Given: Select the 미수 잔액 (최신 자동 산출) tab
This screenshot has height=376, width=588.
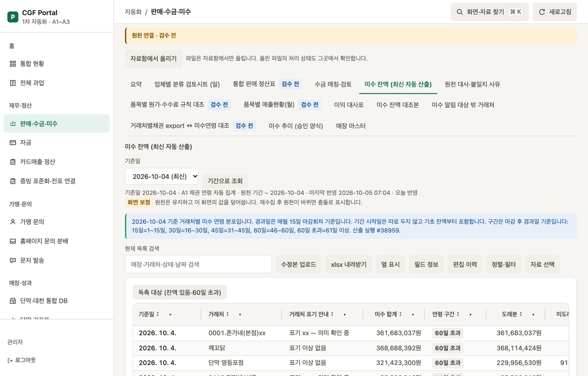Looking at the screenshot, I should [398, 84].
